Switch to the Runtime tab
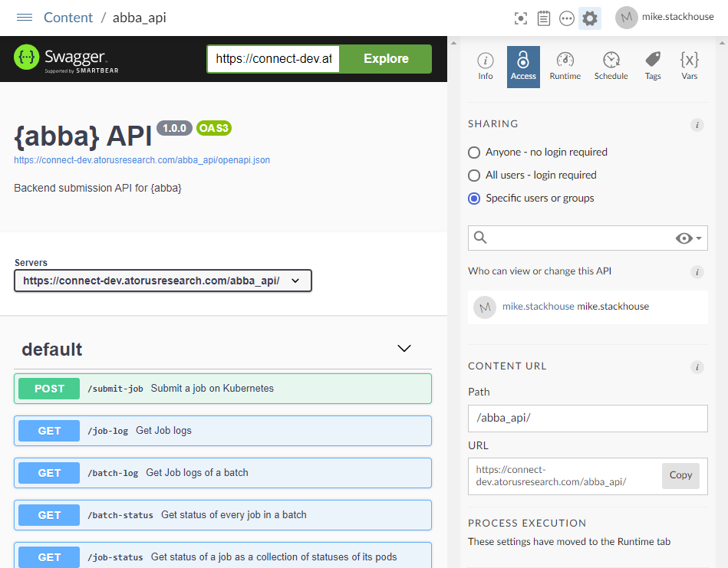 (x=565, y=67)
